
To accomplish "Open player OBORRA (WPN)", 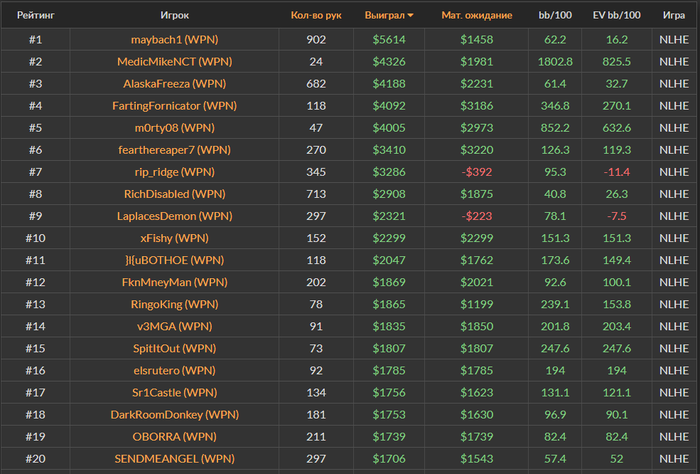I will pos(175,437).
